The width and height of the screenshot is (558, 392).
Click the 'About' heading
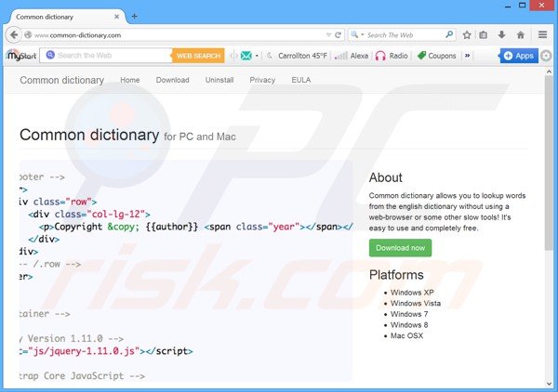386,177
